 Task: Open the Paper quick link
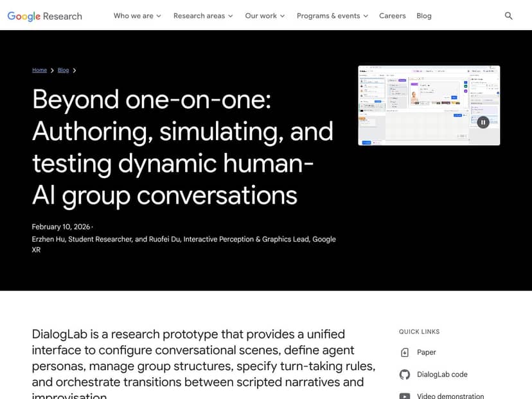(x=426, y=352)
